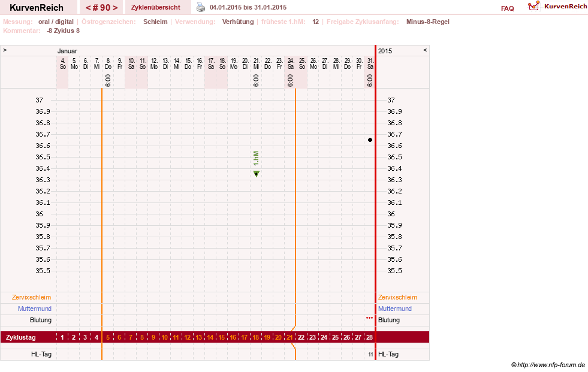
Task: Select cycle day 28
Action: pyautogui.click(x=369, y=337)
